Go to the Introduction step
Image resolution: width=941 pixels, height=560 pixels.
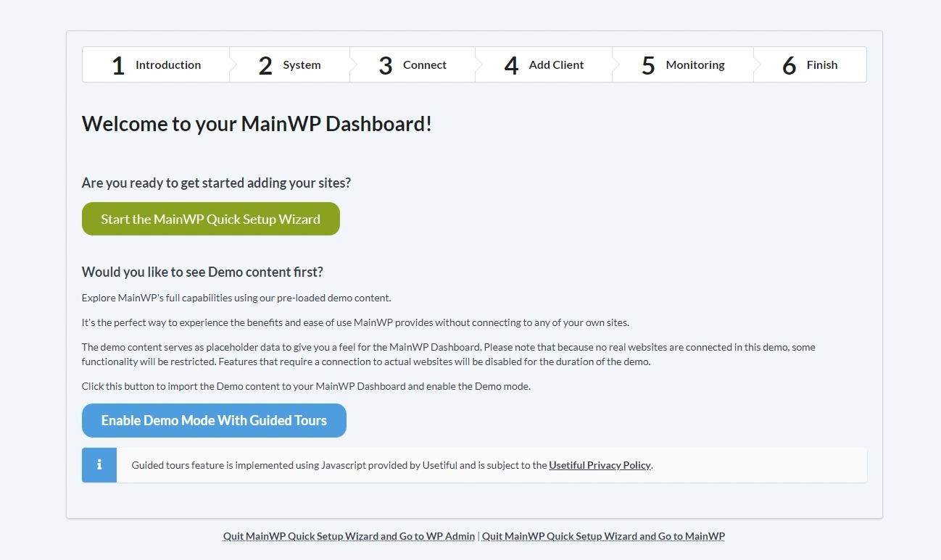(168, 64)
